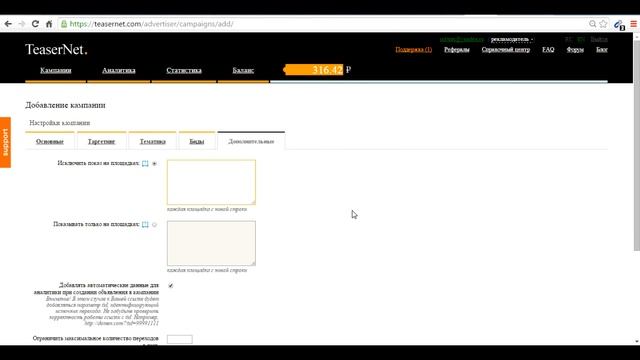Toggle the automatic analytics data checkbox
The width and height of the screenshot is (640, 360).
pyautogui.click(x=171, y=286)
